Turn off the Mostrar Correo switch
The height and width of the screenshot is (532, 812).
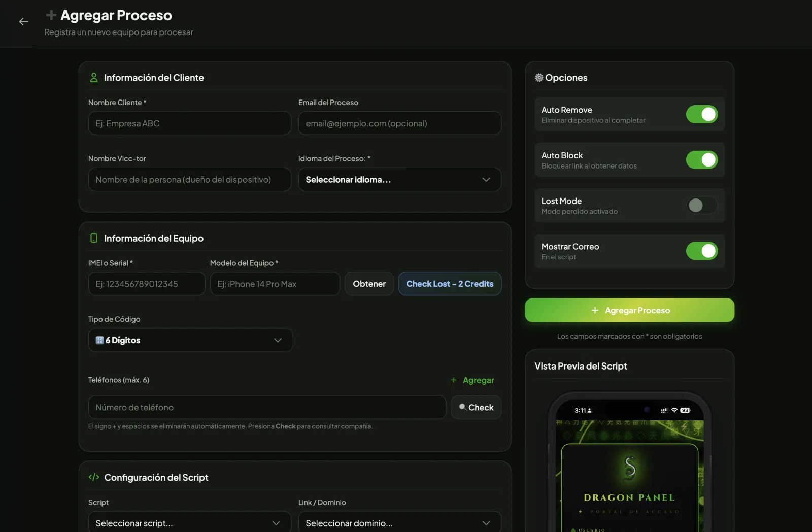pos(702,251)
